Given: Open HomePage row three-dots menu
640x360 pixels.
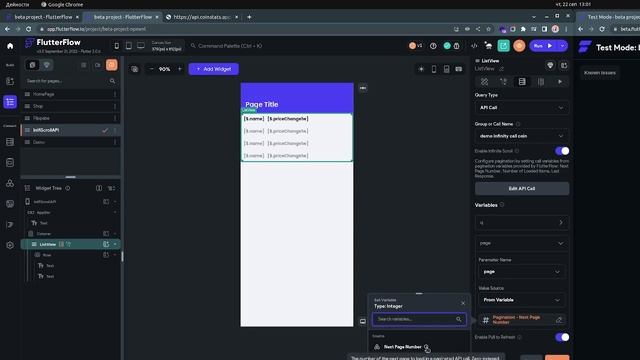Looking at the screenshot, I should pyautogui.click(x=115, y=94).
